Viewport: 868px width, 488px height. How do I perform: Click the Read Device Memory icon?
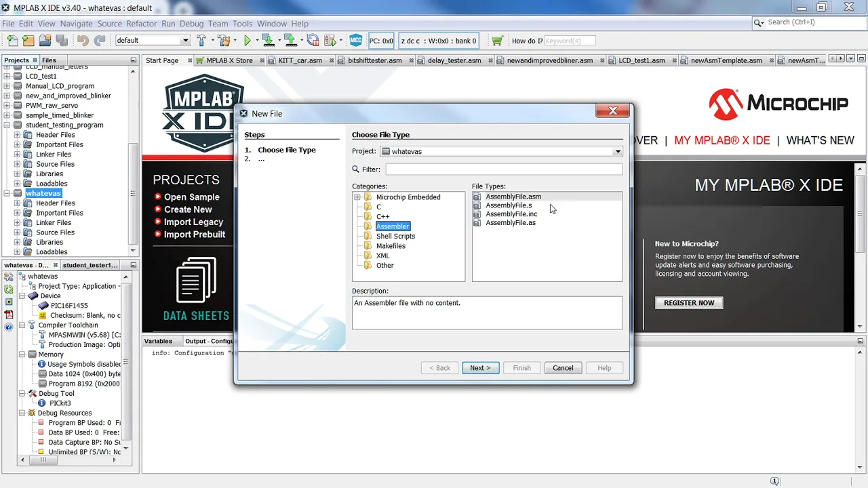(290, 41)
